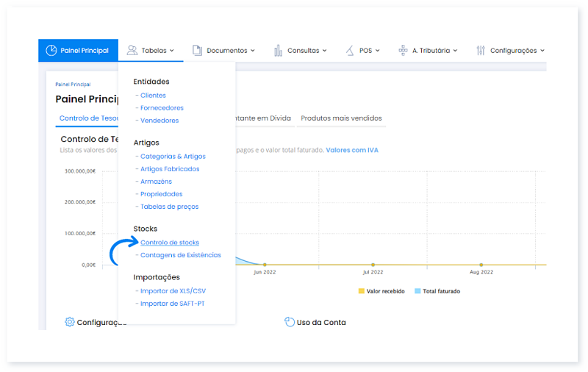The height and width of the screenshot is (372, 588).
Task: Click the Painel Principal breadcrumb
Action: pyautogui.click(x=73, y=85)
